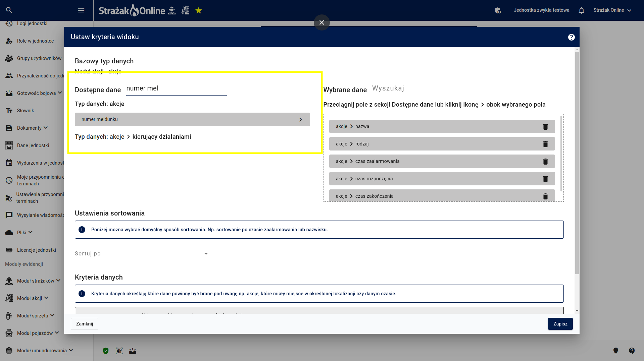The image size is (644, 361).
Task: Focus the Wybrane dane Wyszukaj field
Action: coord(422,88)
